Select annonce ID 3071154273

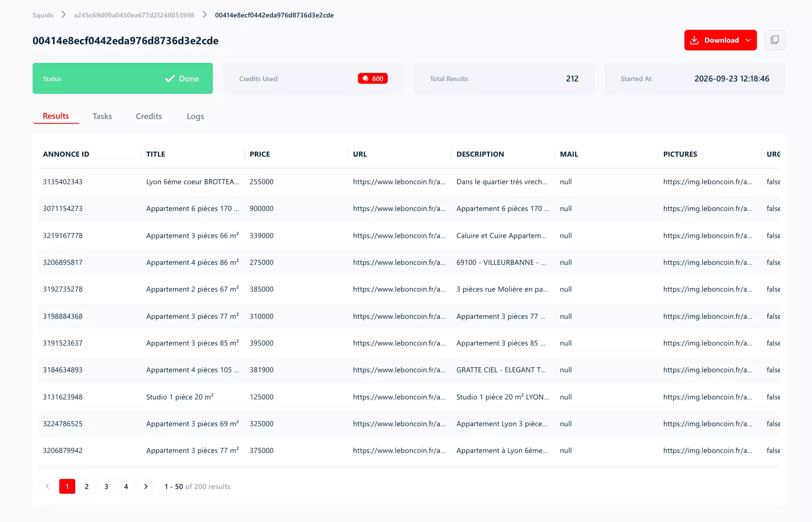pos(63,208)
